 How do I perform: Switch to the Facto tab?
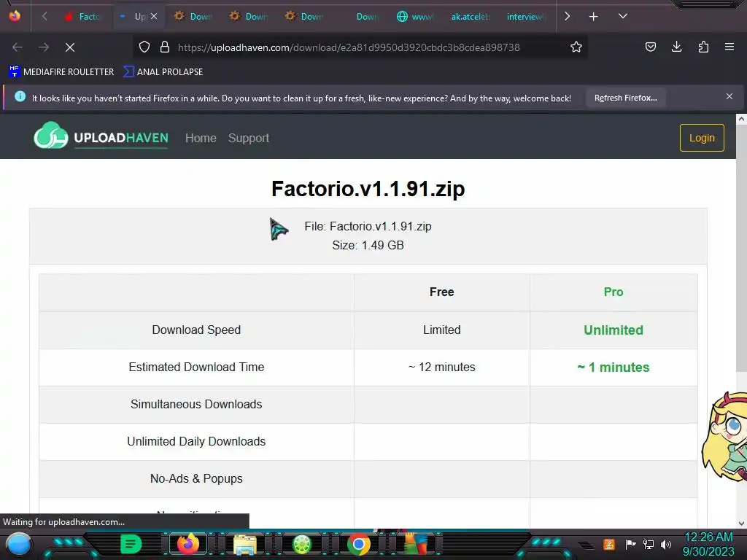coord(83,17)
